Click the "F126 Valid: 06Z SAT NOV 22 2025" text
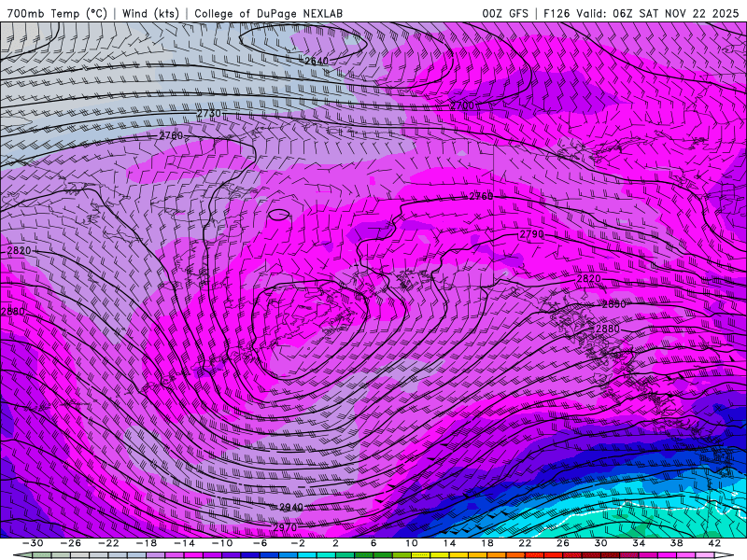Image resolution: width=747 pixels, height=560 pixels. coord(641,13)
